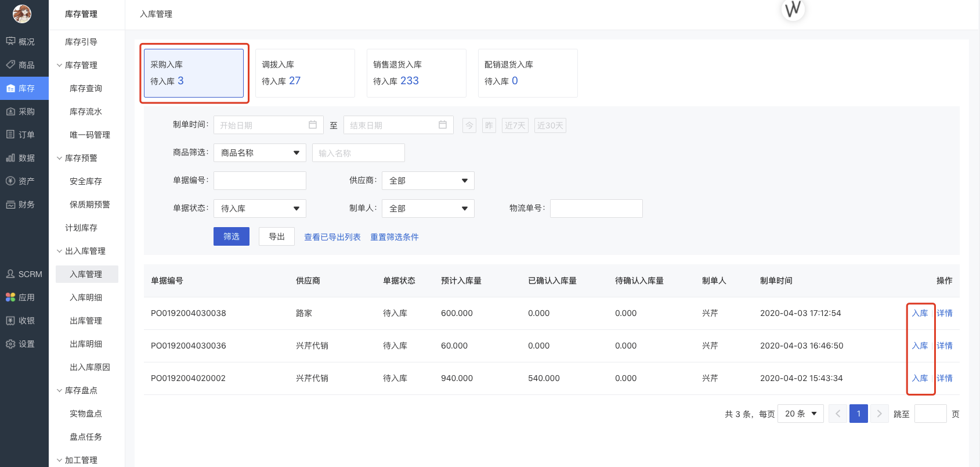The height and width of the screenshot is (467, 980).
Task: Click 入库 for order PO0192004020002
Action: click(920, 378)
